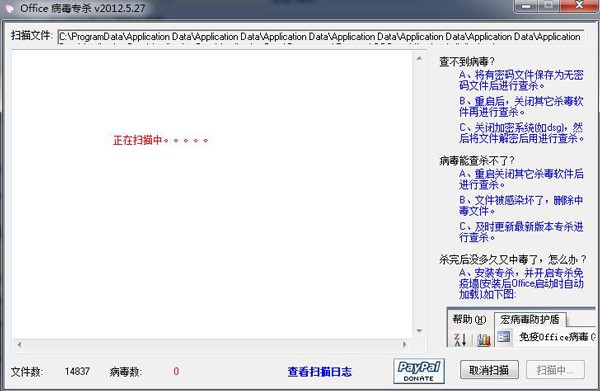
Task: Click the scroll right arrow of results list
Action: [404, 345]
